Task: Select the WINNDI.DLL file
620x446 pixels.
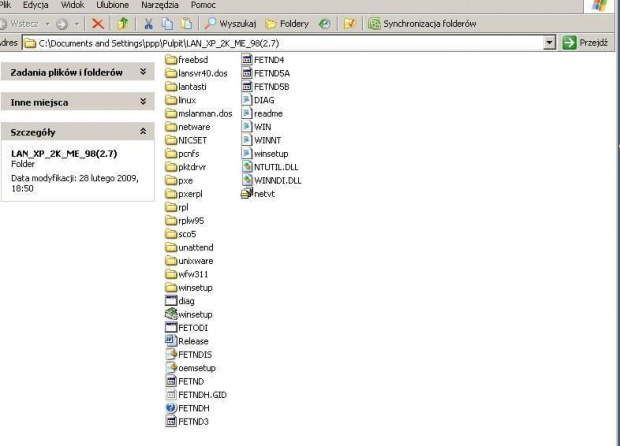Action: point(272,181)
